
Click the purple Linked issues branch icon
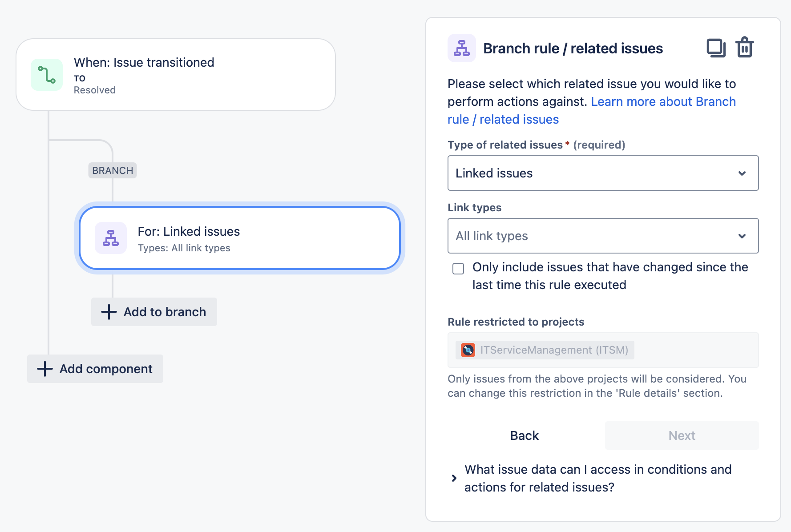coord(111,238)
